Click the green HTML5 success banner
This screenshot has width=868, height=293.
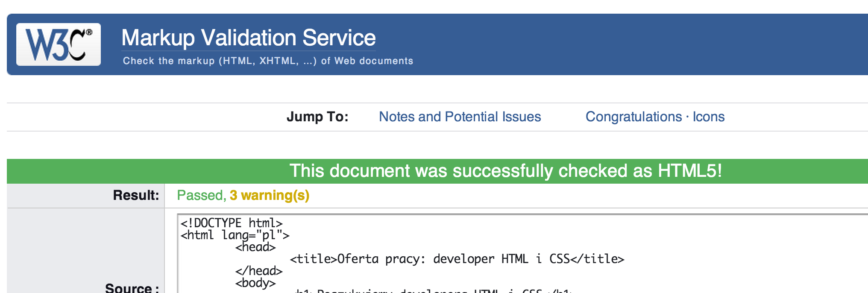pos(437,171)
